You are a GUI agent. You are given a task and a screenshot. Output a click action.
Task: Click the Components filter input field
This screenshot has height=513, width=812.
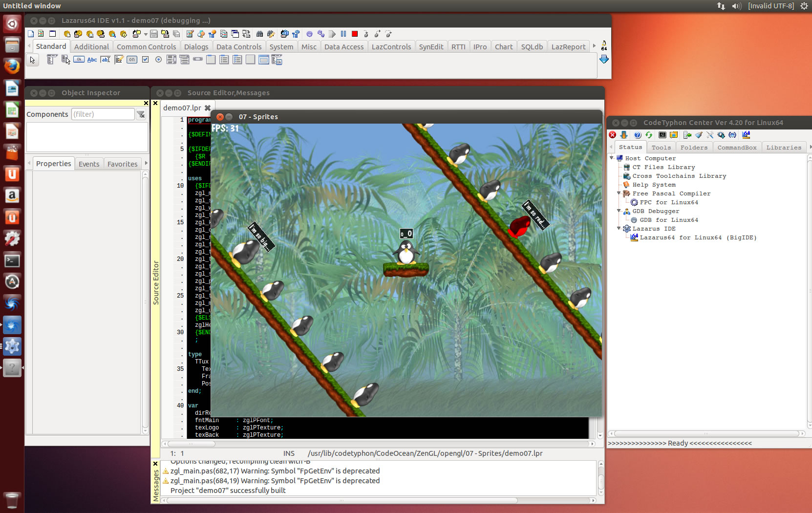click(x=103, y=114)
